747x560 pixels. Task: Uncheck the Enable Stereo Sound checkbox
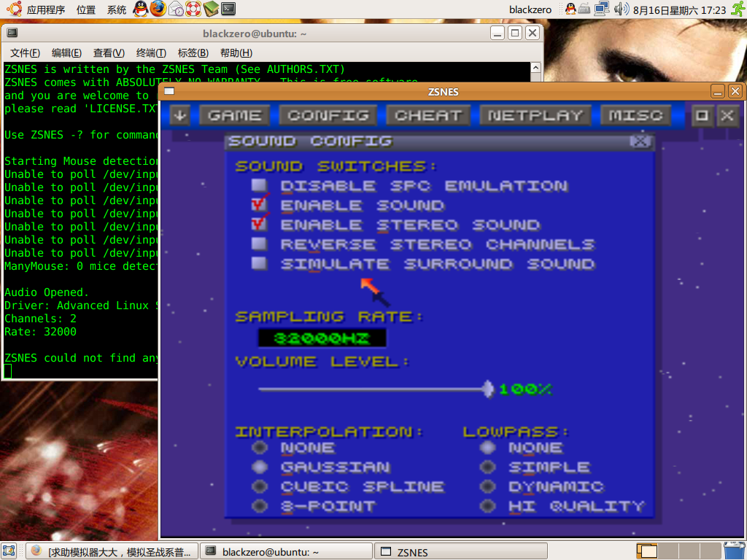259,225
